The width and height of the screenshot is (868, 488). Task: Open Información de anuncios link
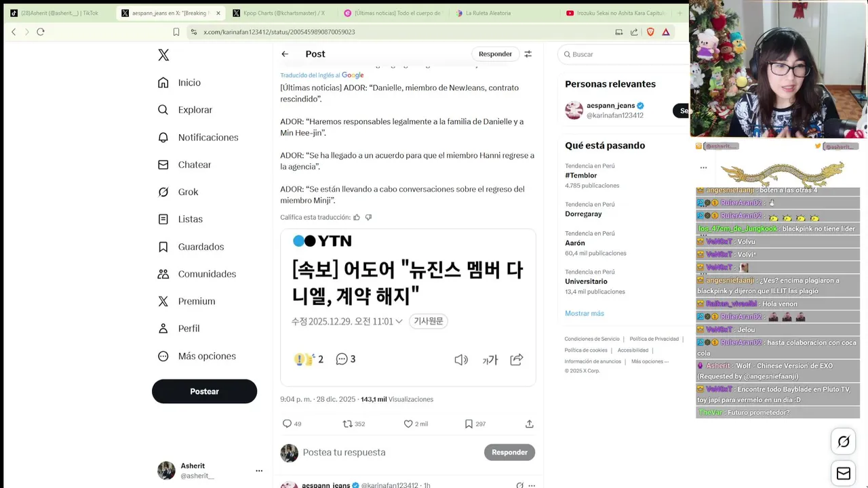593,361
